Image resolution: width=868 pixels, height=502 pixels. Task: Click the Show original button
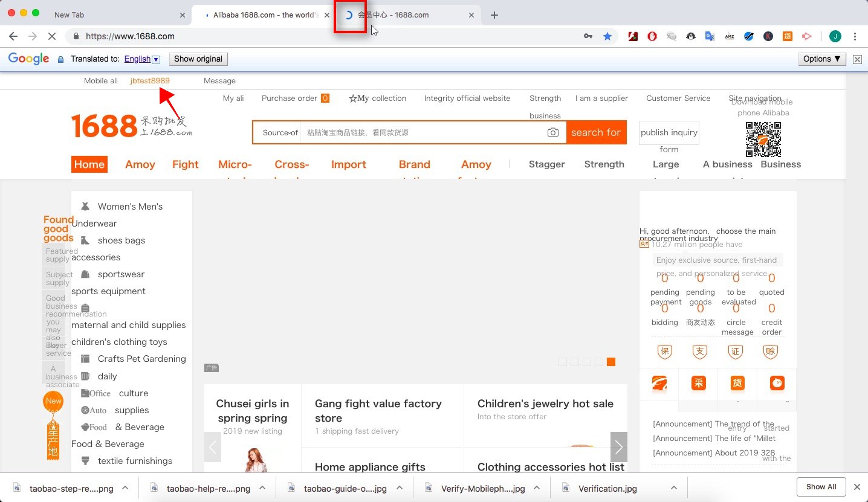(x=198, y=59)
